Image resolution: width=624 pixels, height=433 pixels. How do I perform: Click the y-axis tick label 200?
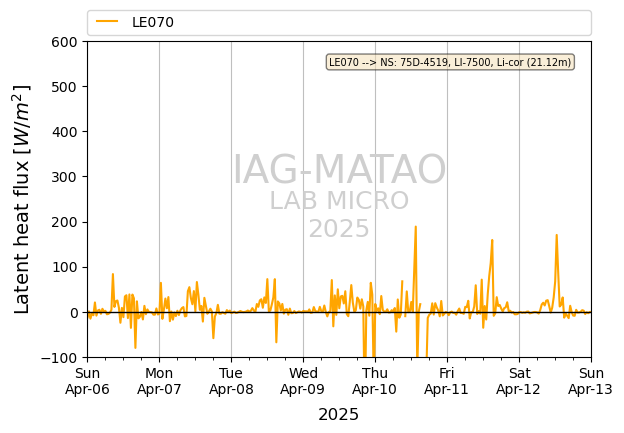(64, 222)
